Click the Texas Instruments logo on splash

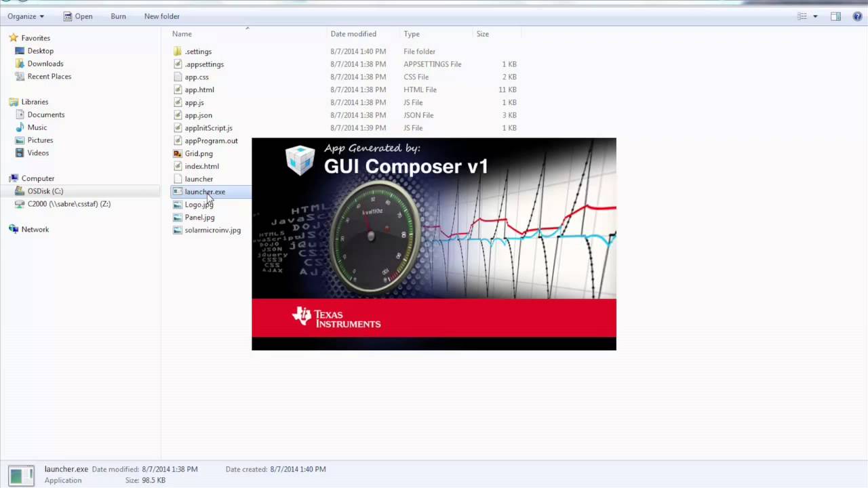pyautogui.click(x=336, y=318)
